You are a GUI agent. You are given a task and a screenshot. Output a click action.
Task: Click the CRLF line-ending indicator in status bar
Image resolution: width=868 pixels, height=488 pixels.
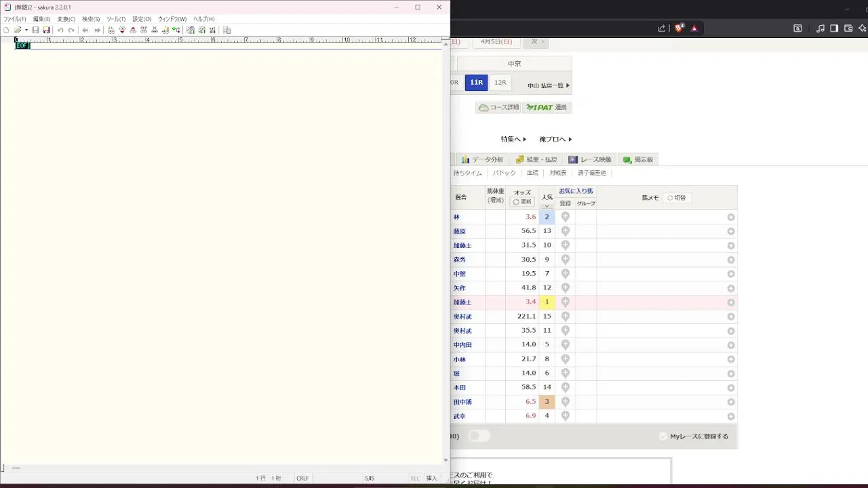[x=302, y=478]
